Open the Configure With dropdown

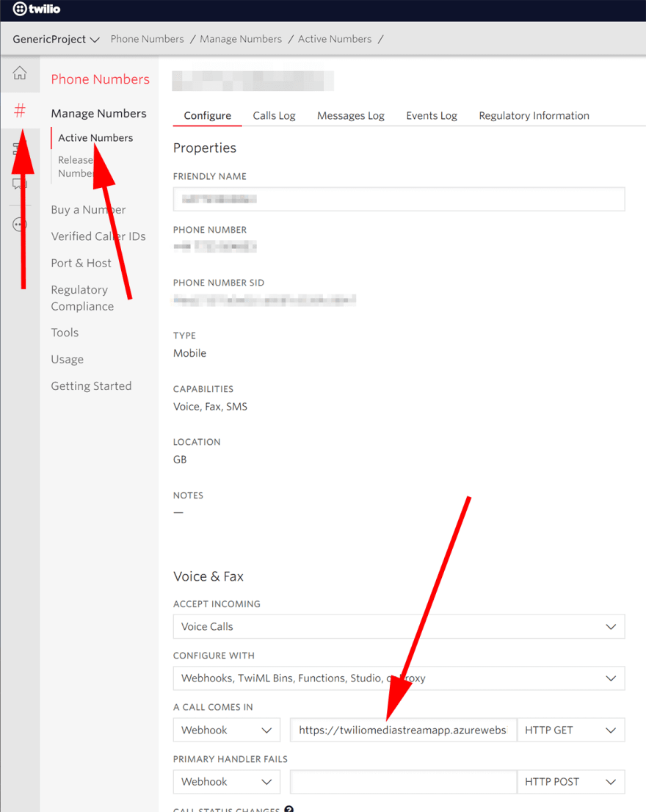pos(399,678)
